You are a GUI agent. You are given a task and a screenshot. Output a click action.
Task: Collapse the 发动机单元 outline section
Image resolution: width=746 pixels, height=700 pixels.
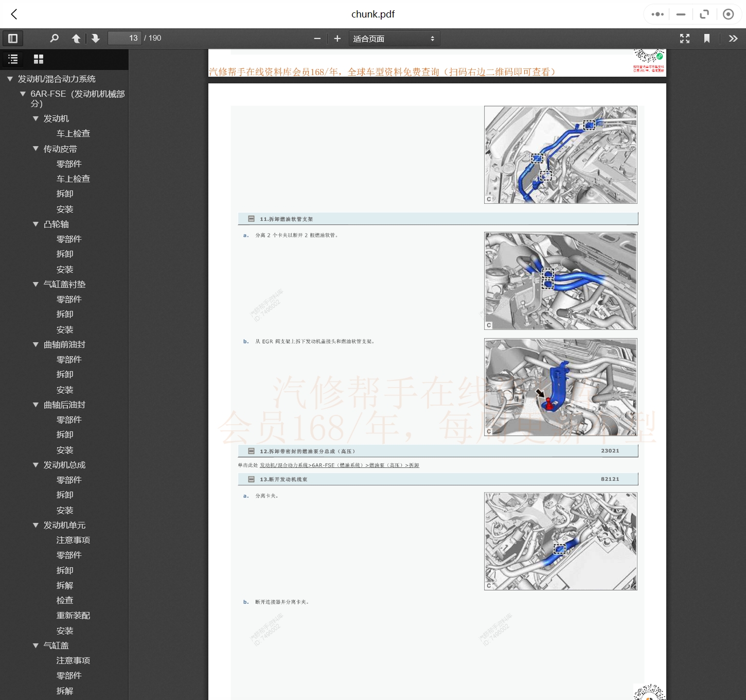(35, 525)
